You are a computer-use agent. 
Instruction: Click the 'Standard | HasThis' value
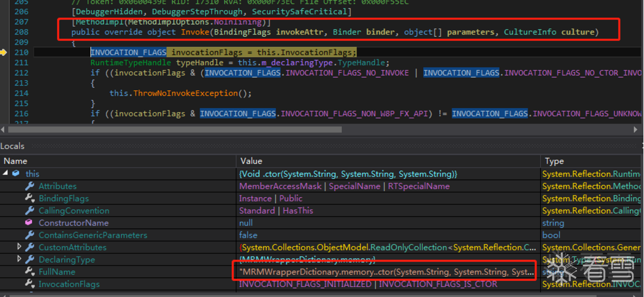coord(276,211)
